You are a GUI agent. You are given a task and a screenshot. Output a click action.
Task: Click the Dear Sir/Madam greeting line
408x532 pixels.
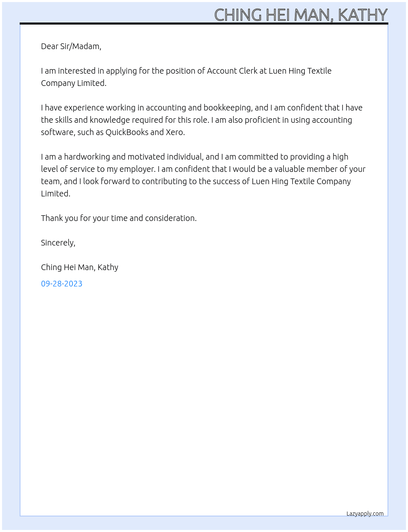(71, 46)
